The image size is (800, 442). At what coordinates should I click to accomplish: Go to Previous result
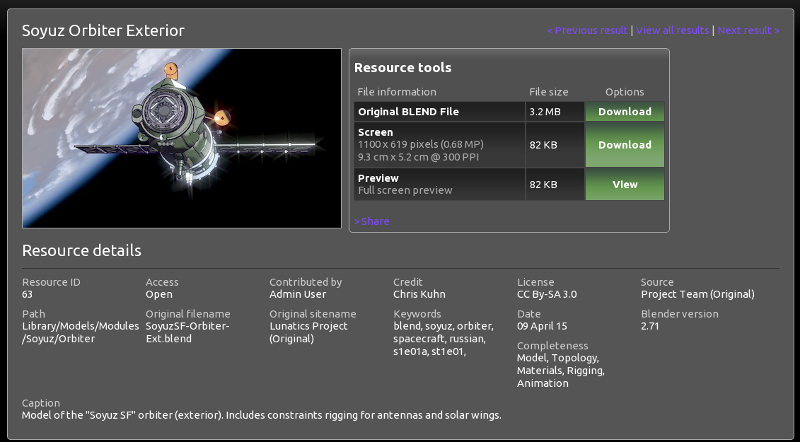coord(587,30)
